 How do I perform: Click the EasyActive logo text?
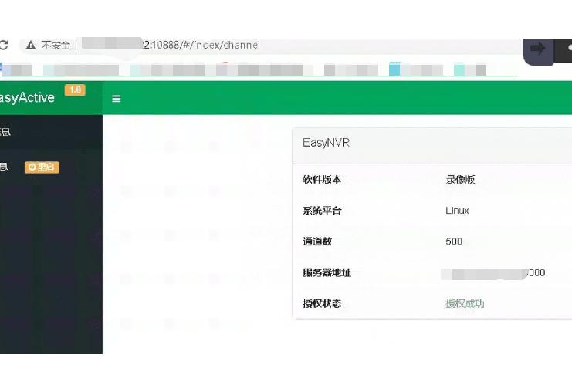(x=27, y=98)
